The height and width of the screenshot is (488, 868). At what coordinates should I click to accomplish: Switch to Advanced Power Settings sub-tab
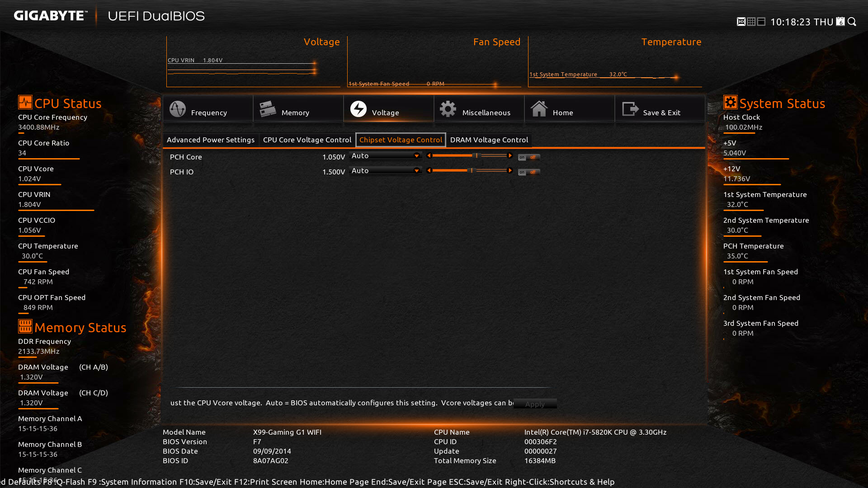point(211,140)
